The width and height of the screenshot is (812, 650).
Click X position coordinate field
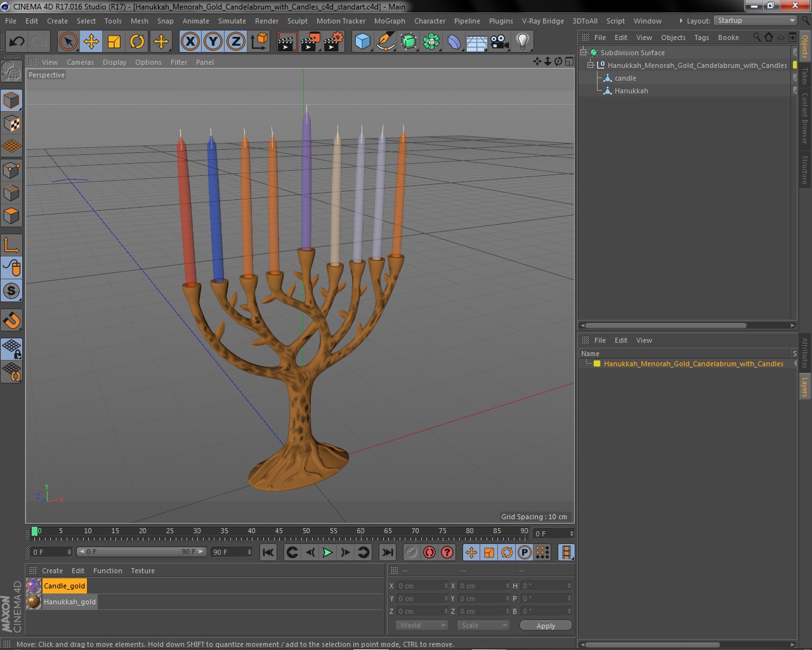pyautogui.click(x=422, y=586)
